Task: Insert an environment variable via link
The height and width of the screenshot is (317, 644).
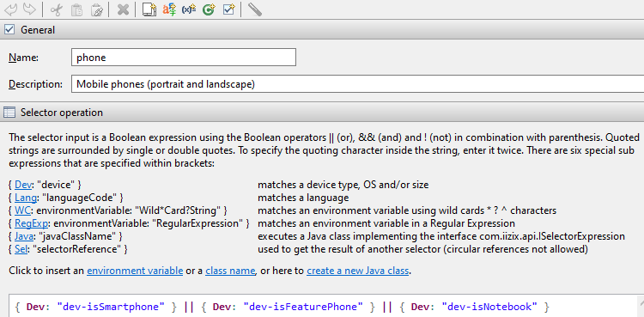Action: [x=135, y=271]
